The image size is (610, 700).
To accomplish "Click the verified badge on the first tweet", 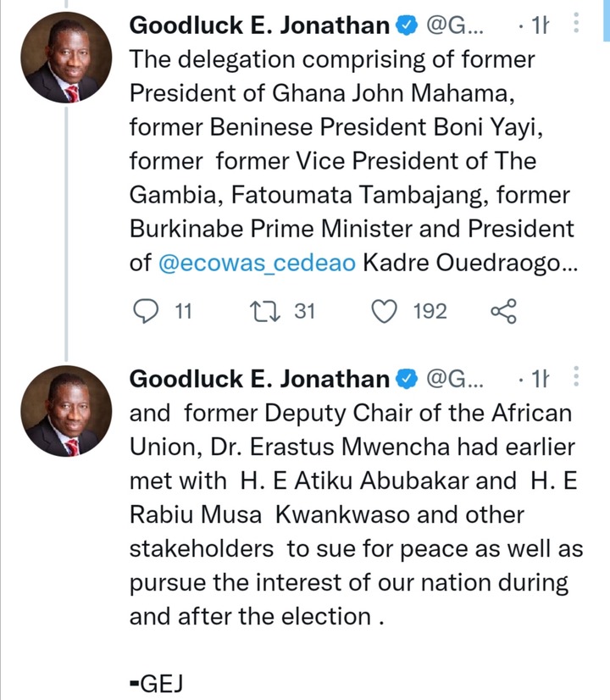I will (407, 25).
